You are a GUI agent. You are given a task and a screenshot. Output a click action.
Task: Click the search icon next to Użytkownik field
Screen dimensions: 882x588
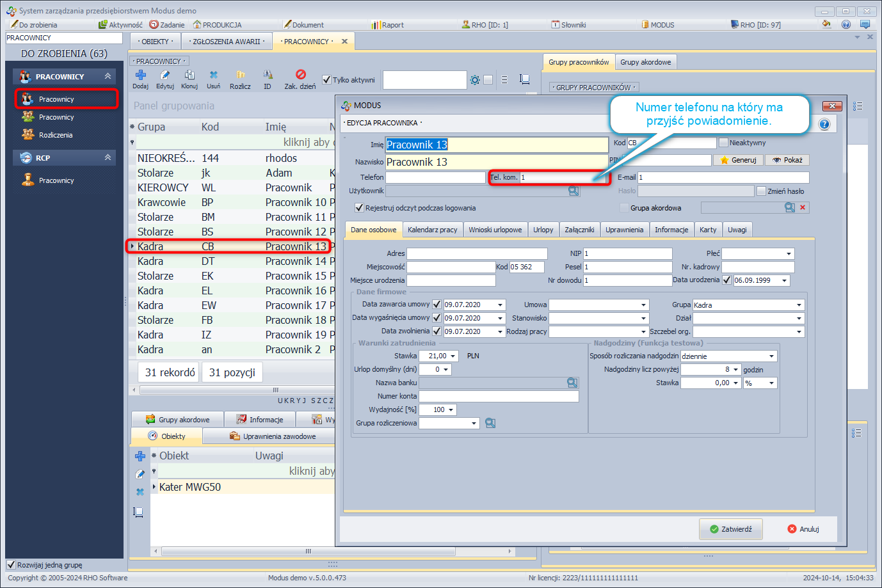(x=573, y=191)
